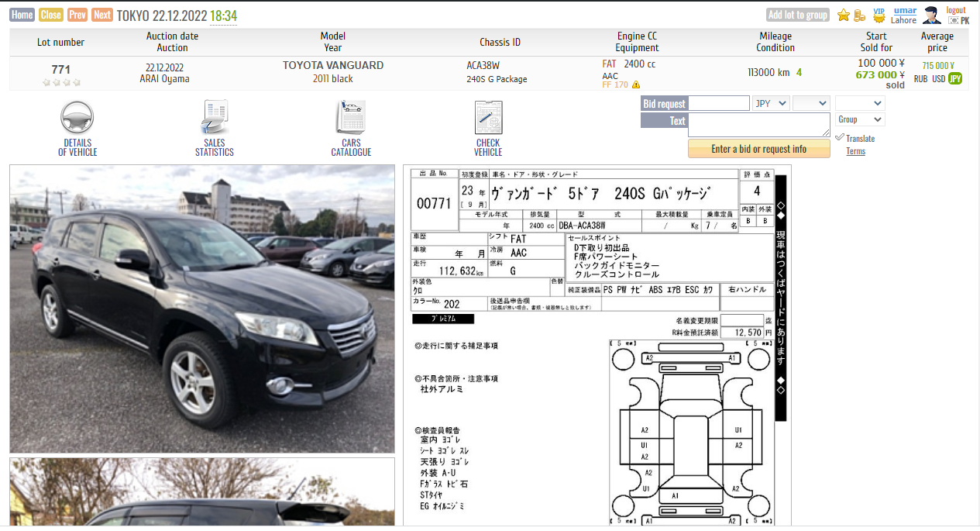Toggle the Translate checkmark

(840, 137)
